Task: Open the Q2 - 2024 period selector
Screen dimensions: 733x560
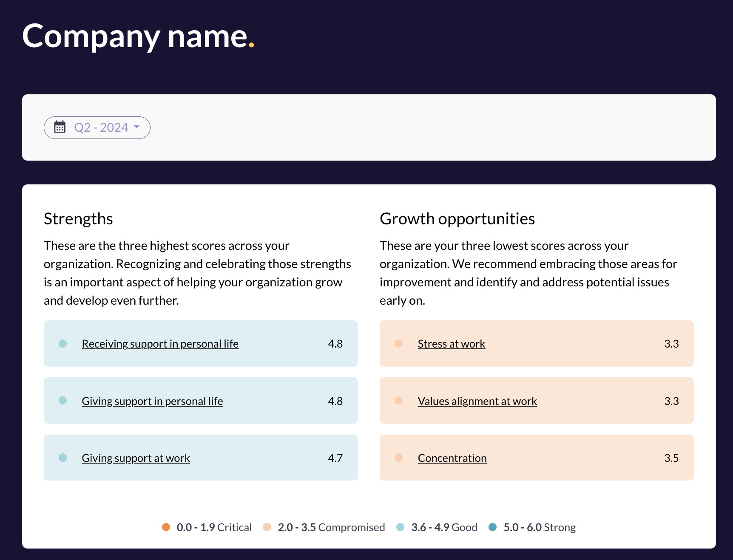Action: 101,127
